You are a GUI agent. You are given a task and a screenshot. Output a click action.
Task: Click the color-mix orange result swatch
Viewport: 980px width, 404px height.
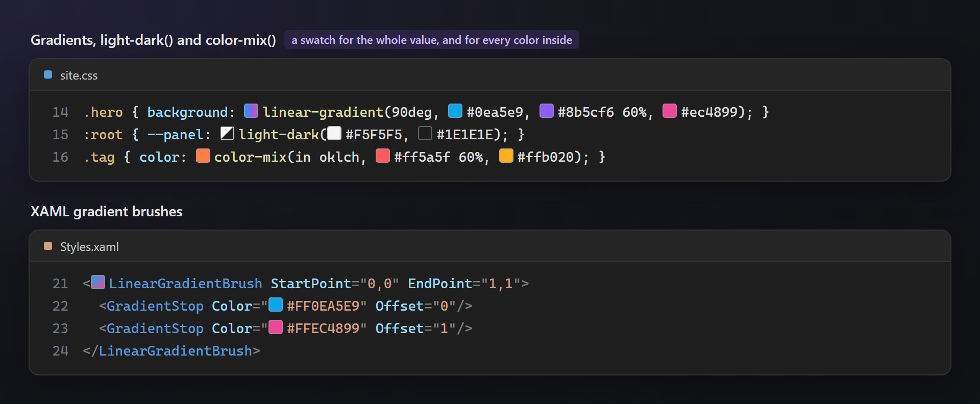tap(203, 156)
